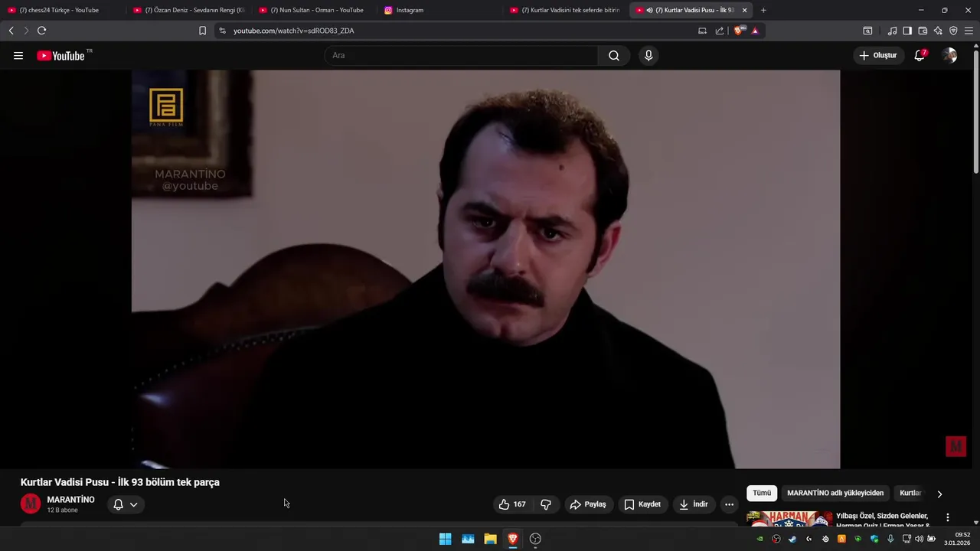The height and width of the screenshot is (551, 980).
Task: Show more filter chips with right arrow
Action: pyautogui.click(x=939, y=494)
